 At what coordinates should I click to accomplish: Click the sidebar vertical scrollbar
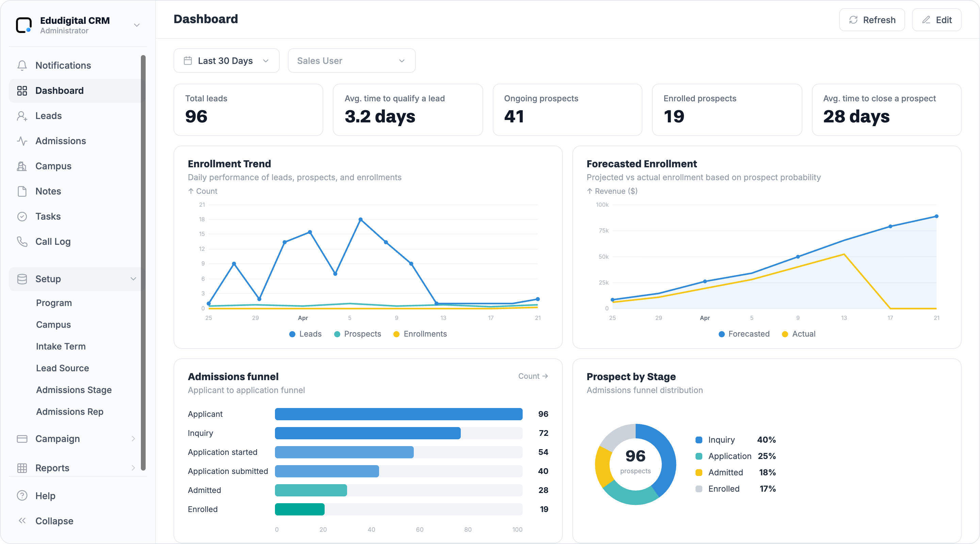(143, 262)
